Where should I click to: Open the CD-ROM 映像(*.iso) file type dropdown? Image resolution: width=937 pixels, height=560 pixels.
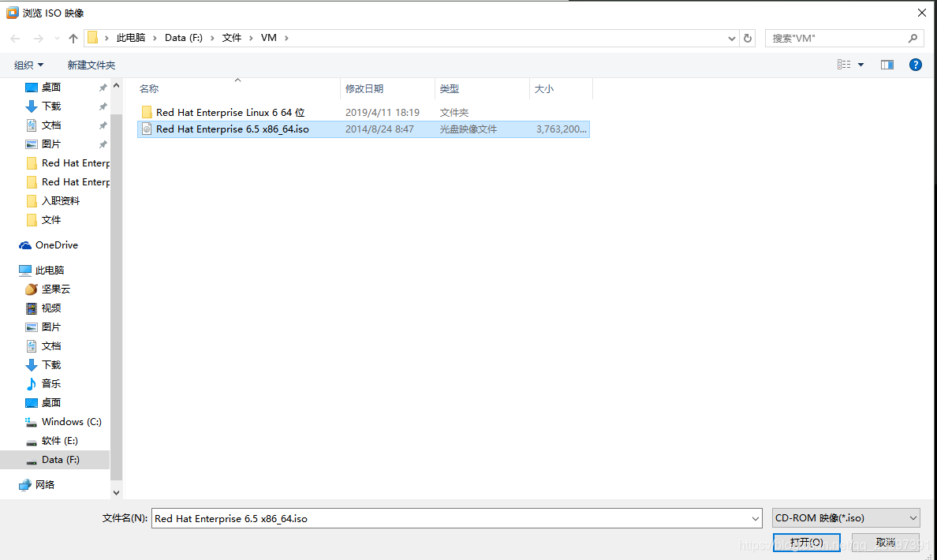(x=846, y=517)
